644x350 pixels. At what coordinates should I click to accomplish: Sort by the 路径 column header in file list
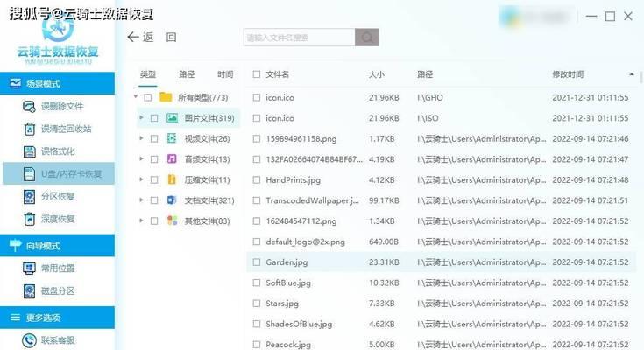(425, 74)
